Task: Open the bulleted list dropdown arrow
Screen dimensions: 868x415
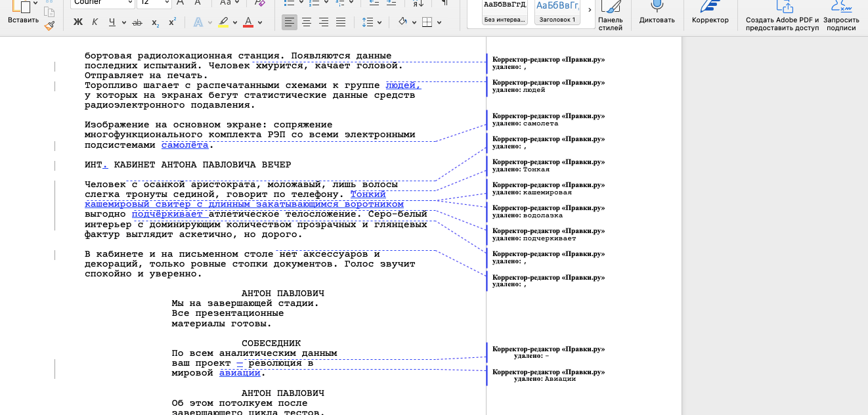Action: [301, 3]
